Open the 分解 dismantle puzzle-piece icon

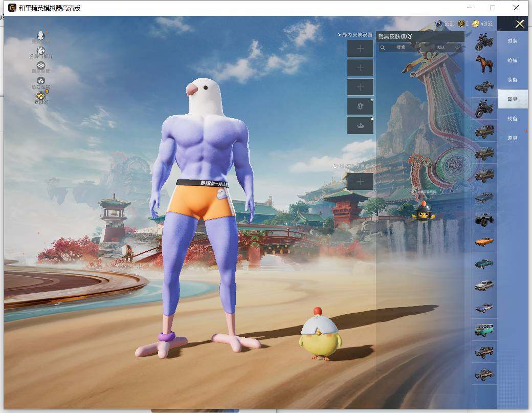(x=41, y=51)
